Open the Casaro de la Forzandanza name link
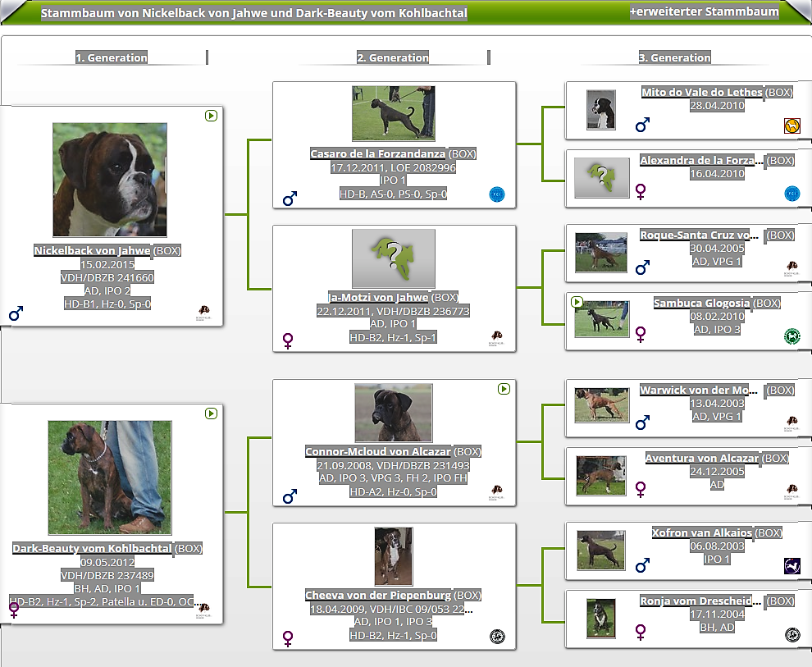 pyautogui.click(x=378, y=153)
